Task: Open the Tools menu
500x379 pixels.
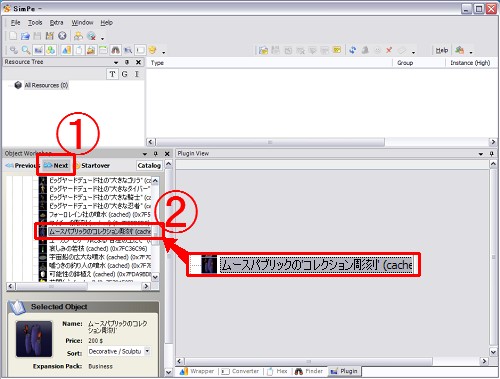Action: 35,23
